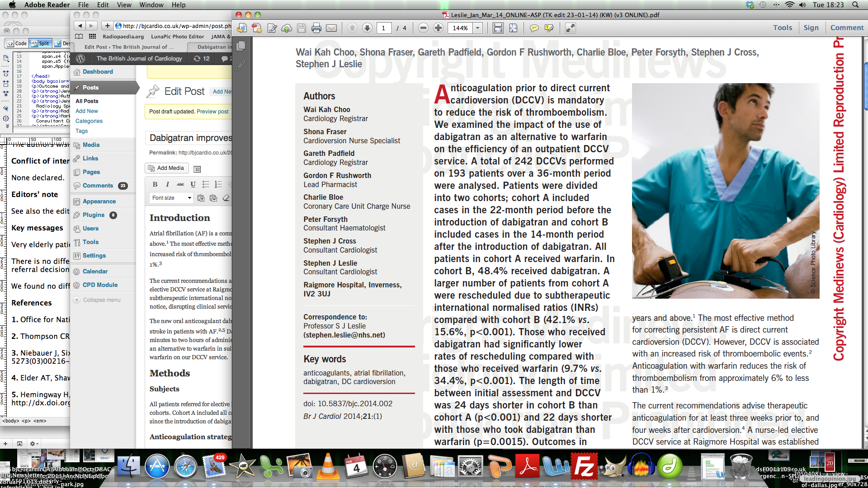The height and width of the screenshot is (488, 868).
Task: Open the Font size dropdown
Action: [x=171, y=198]
